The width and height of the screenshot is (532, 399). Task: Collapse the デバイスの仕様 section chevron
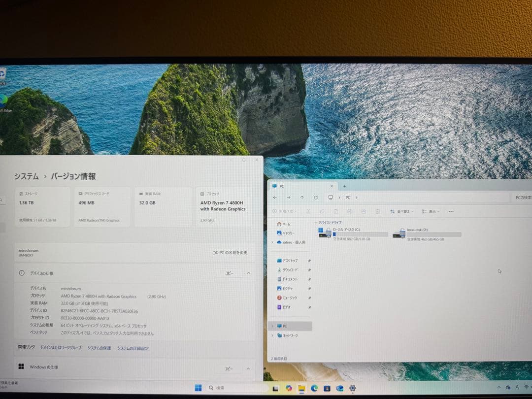[248, 273]
